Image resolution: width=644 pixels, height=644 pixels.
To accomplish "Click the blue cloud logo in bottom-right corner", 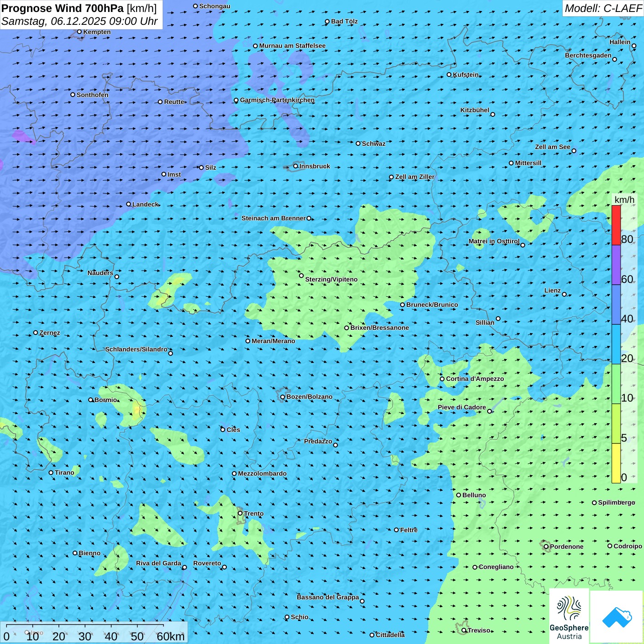I will pos(617,617).
